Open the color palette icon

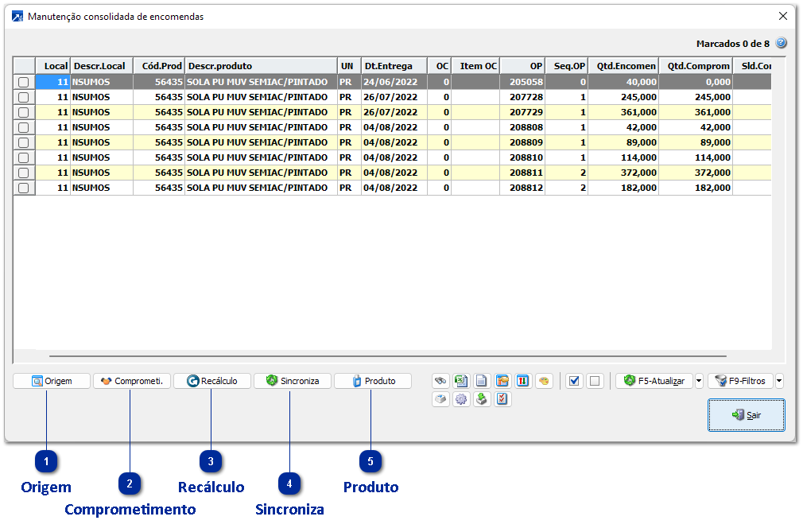544,381
